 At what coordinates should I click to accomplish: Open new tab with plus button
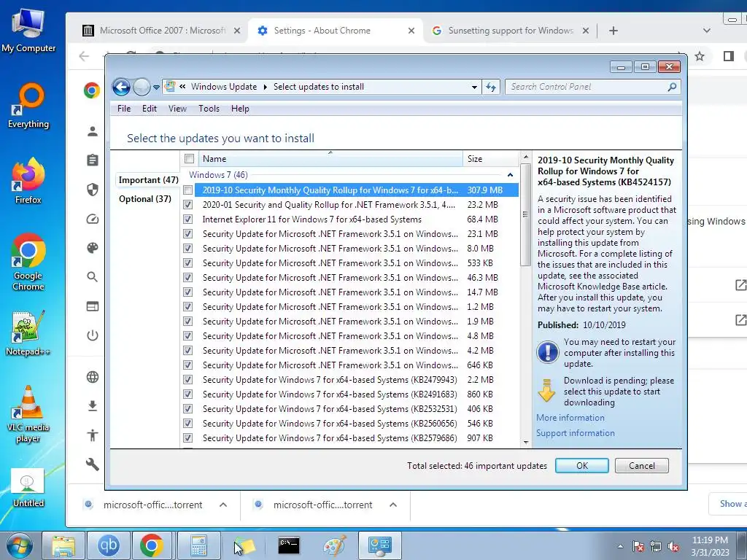click(614, 31)
